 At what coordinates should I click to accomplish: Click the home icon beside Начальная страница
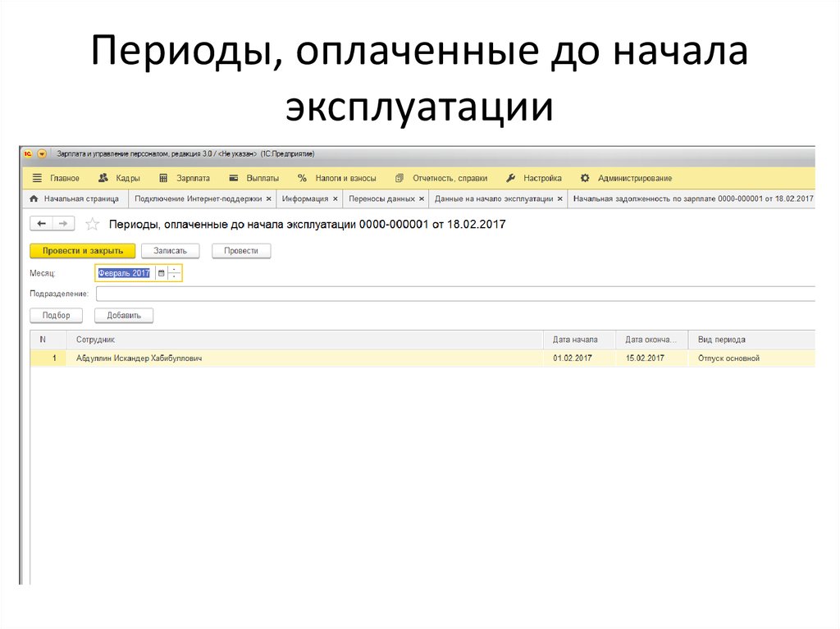pos(33,198)
